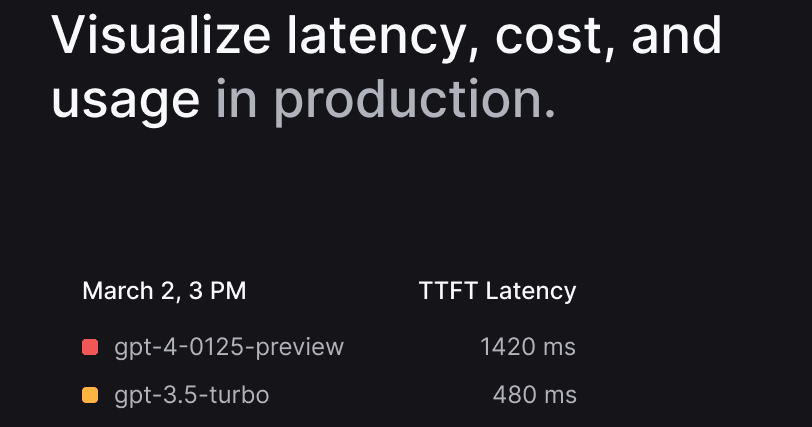Click the TTFT Latency column header
The height and width of the screenshot is (427, 812).
pyautogui.click(x=497, y=291)
